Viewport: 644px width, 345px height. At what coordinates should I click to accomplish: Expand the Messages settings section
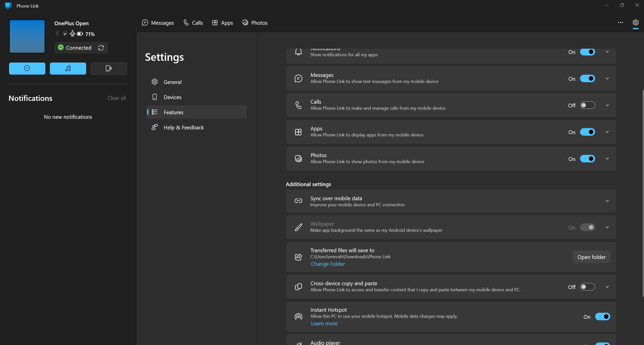[x=607, y=78]
